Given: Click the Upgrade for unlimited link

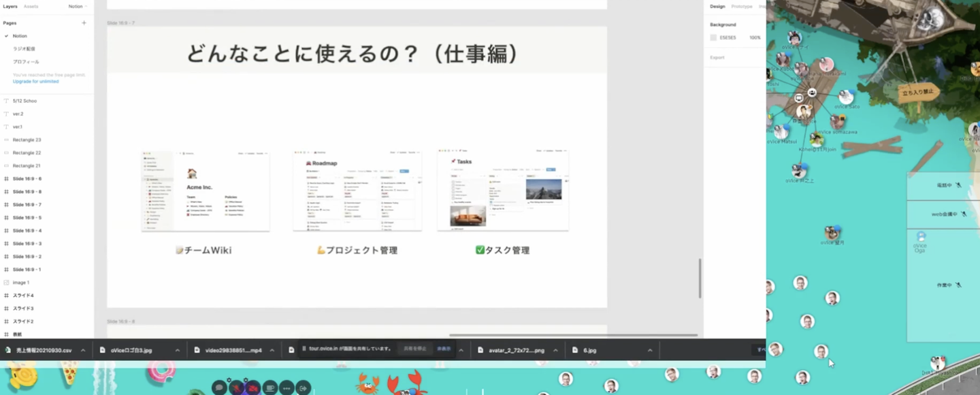Looking at the screenshot, I should coord(35,81).
